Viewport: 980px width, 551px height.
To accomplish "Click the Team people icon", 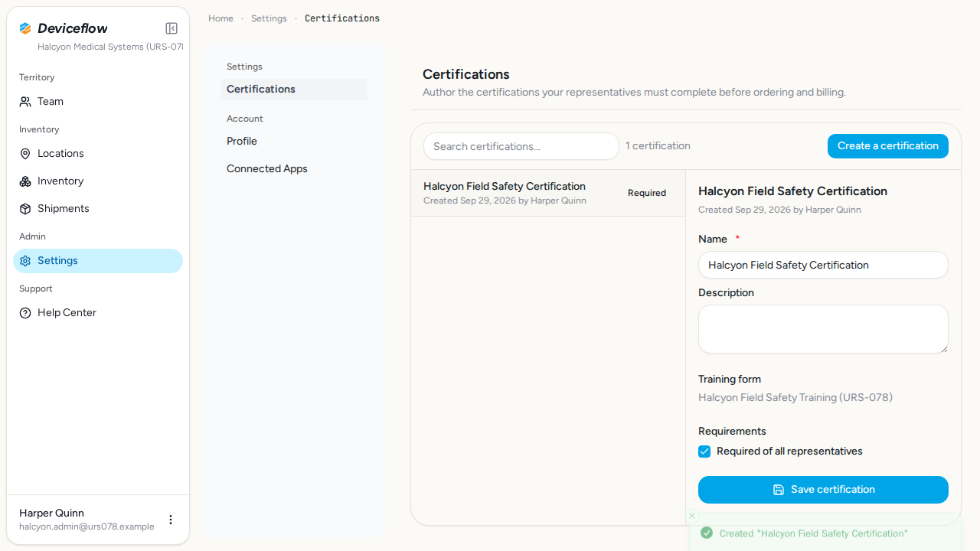I will pos(25,102).
